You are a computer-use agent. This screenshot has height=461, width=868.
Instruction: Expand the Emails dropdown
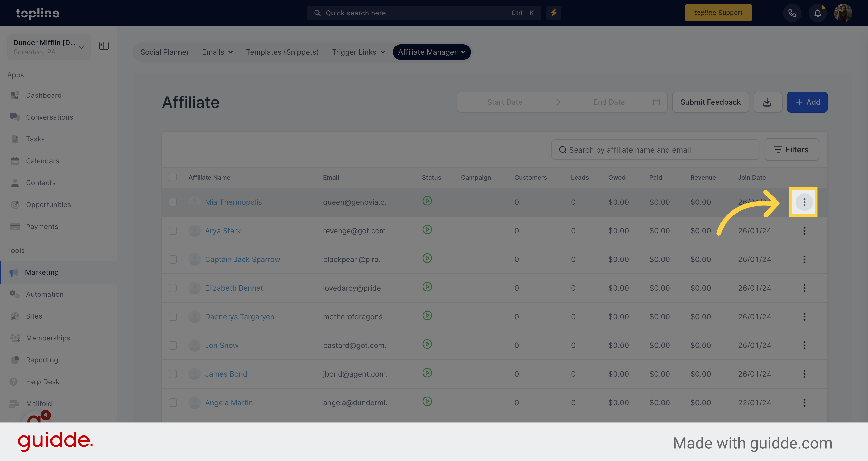point(217,52)
